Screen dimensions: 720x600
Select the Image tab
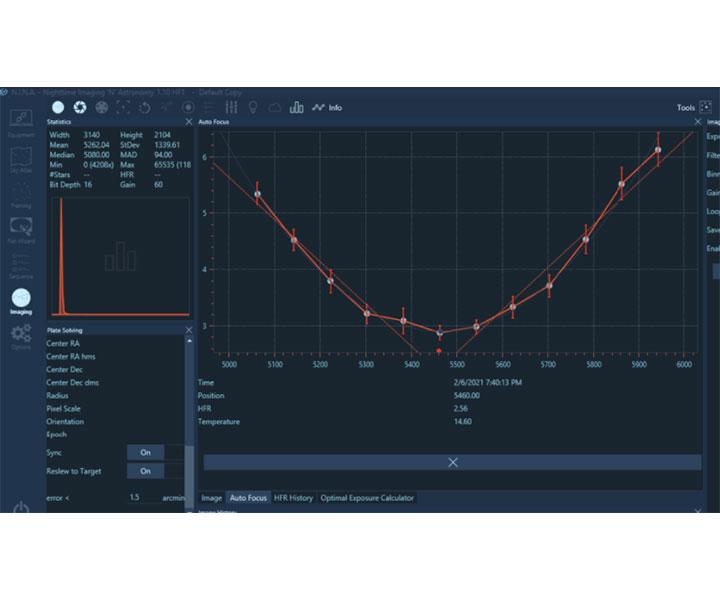pyautogui.click(x=211, y=498)
